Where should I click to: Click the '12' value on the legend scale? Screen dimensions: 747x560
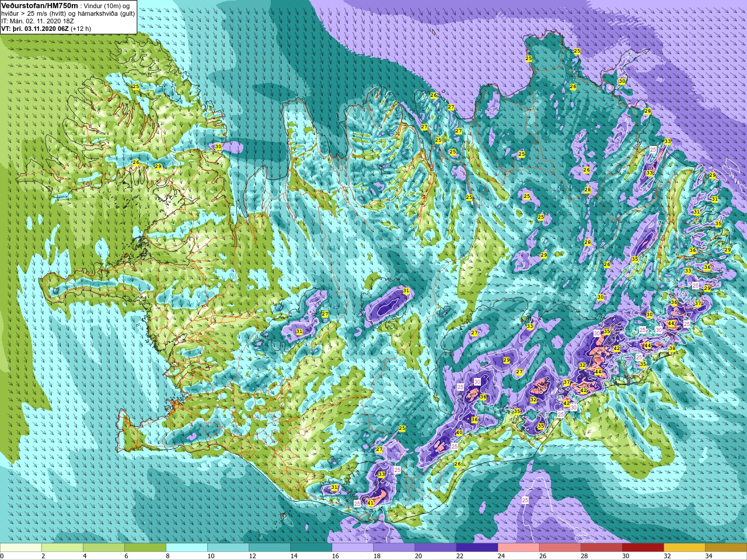(x=252, y=556)
